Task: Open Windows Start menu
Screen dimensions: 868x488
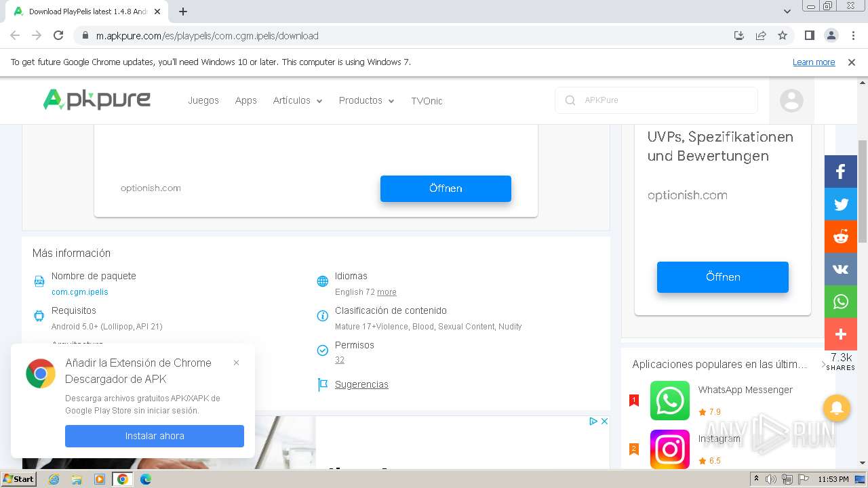Action: pos(18,479)
